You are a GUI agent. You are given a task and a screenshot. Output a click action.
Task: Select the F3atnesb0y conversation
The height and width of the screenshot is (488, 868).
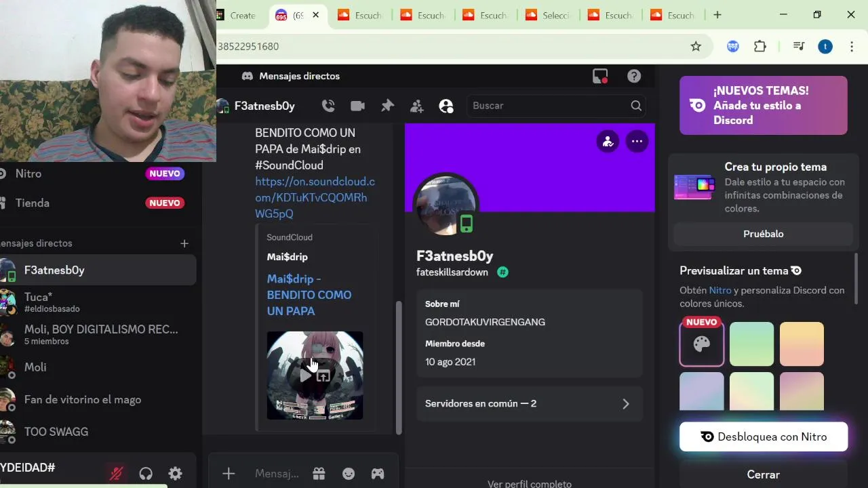[x=98, y=270]
